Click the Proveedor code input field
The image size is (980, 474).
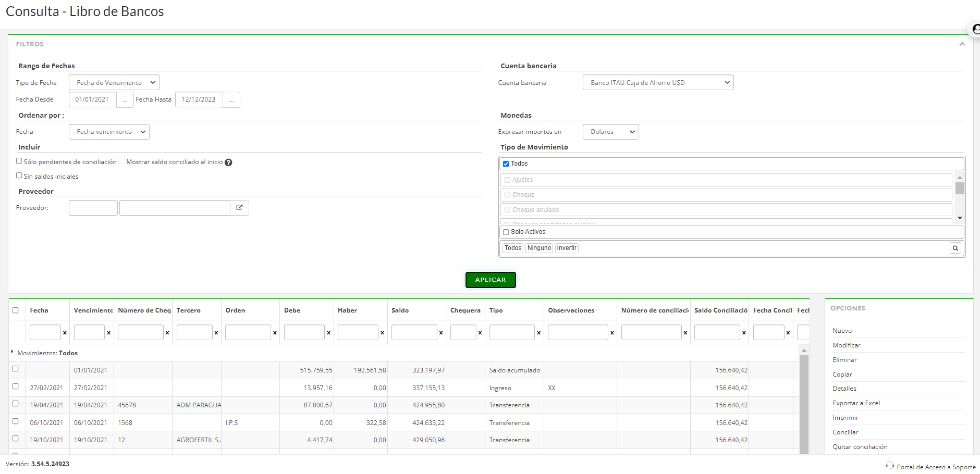pyautogui.click(x=93, y=208)
